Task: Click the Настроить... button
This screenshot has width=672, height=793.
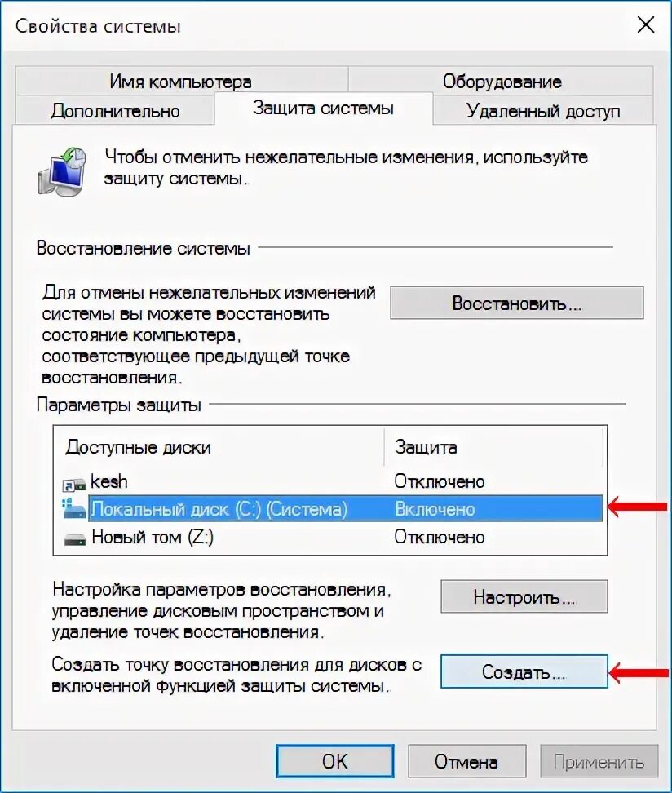Action: [x=524, y=596]
